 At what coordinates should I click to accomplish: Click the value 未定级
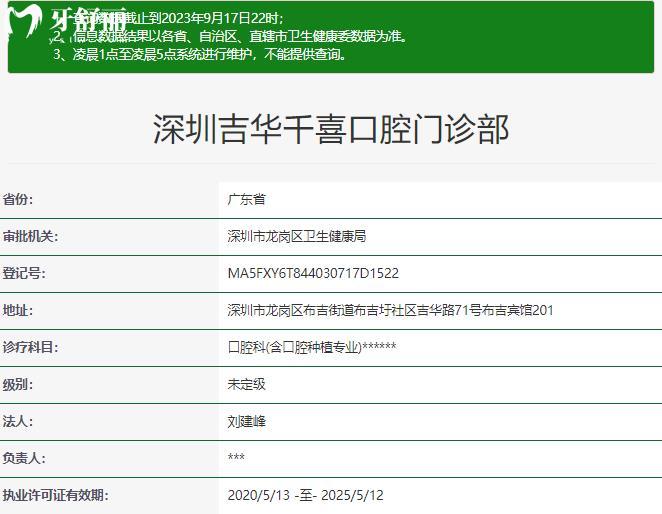246,384
